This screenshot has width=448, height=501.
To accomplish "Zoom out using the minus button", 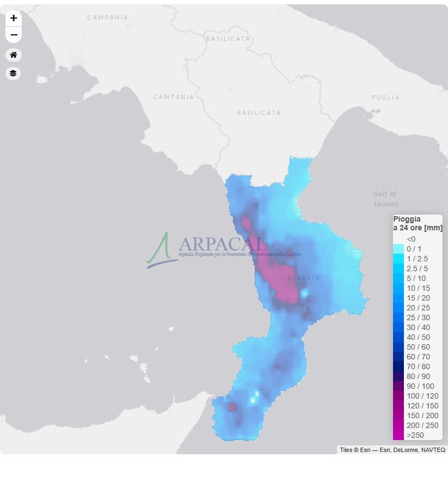I will [x=14, y=35].
